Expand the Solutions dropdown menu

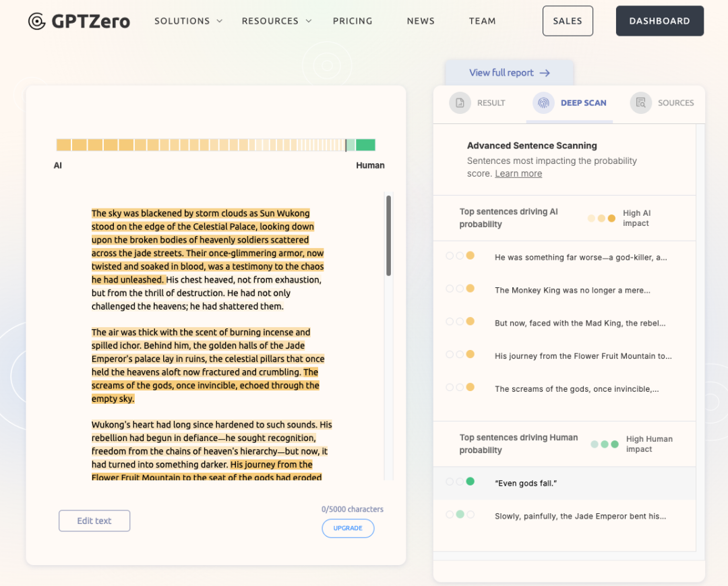pyautogui.click(x=189, y=21)
